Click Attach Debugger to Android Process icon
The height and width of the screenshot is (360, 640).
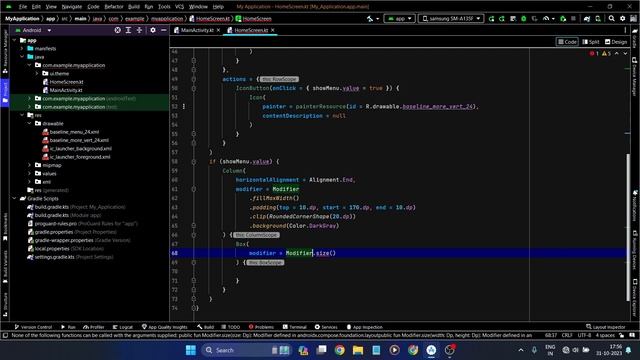pos(563,19)
